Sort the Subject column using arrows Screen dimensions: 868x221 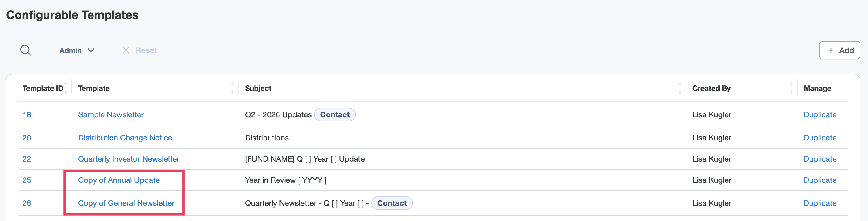tap(680, 88)
